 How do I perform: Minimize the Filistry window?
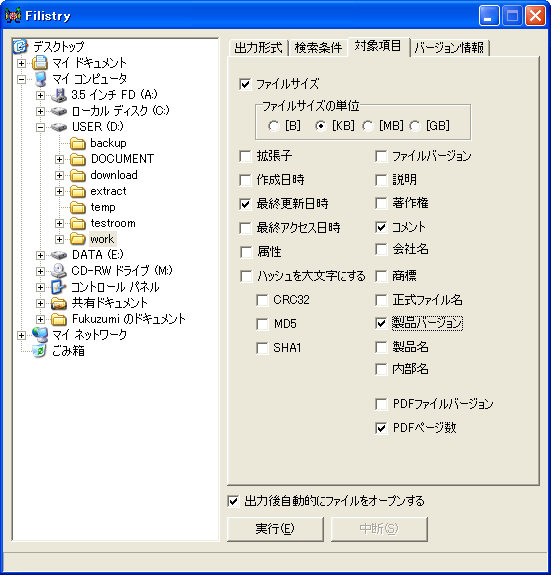click(x=489, y=16)
